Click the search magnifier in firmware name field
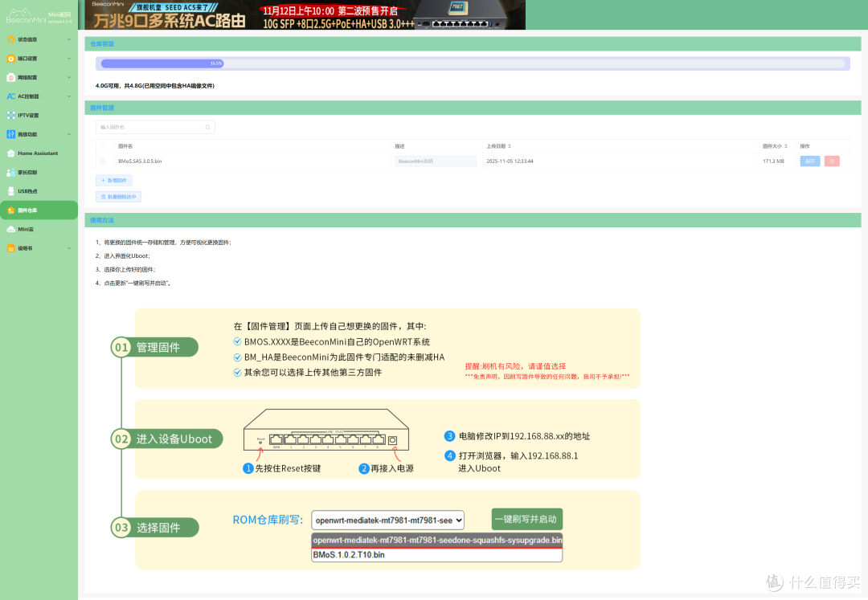Screen dimensions: 868x600 (x=207, y=127)
